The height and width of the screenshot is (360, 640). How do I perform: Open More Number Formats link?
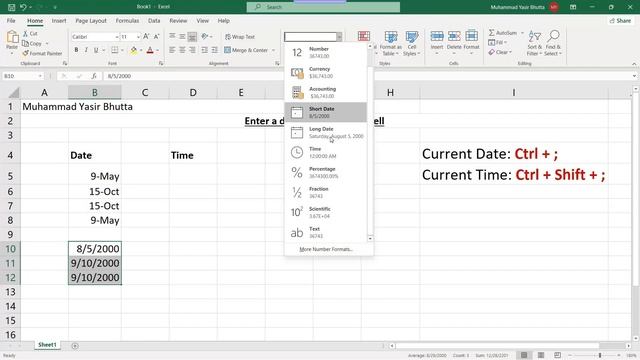pos(326,249)
